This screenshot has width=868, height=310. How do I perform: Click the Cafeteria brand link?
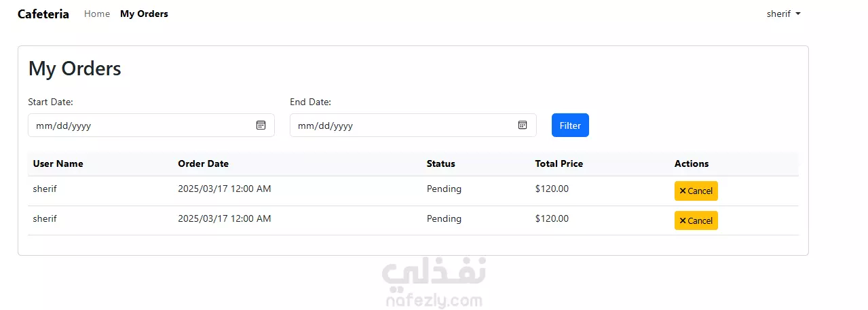coord(43,14)
